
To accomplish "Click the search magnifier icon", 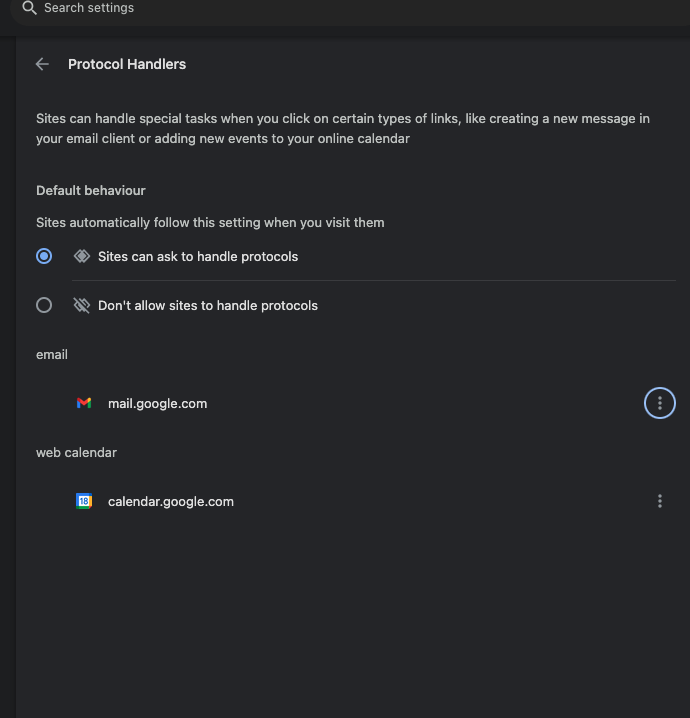I will 29,8.
